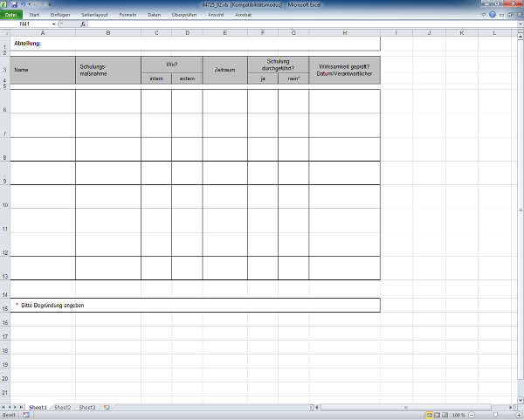Click the Select All corner of the grid

tap(4, 33)
